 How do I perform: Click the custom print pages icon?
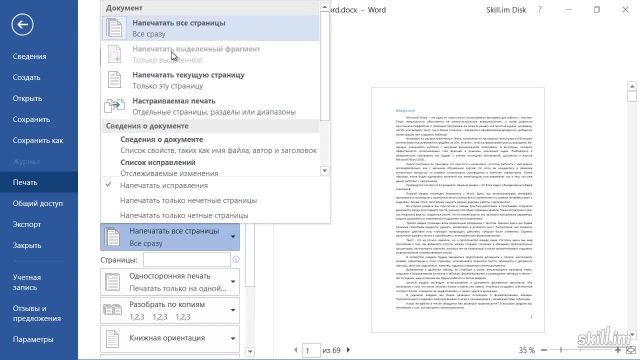coord(114,106)
